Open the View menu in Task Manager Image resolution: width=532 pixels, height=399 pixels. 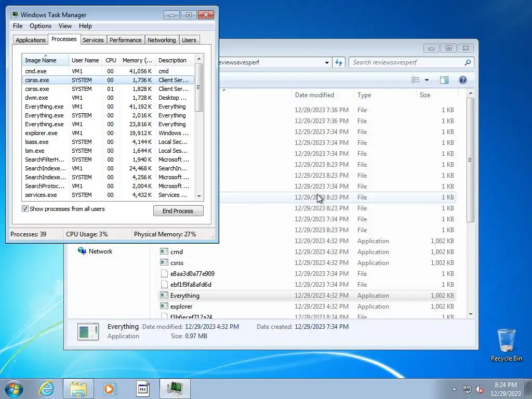(65, 26)
